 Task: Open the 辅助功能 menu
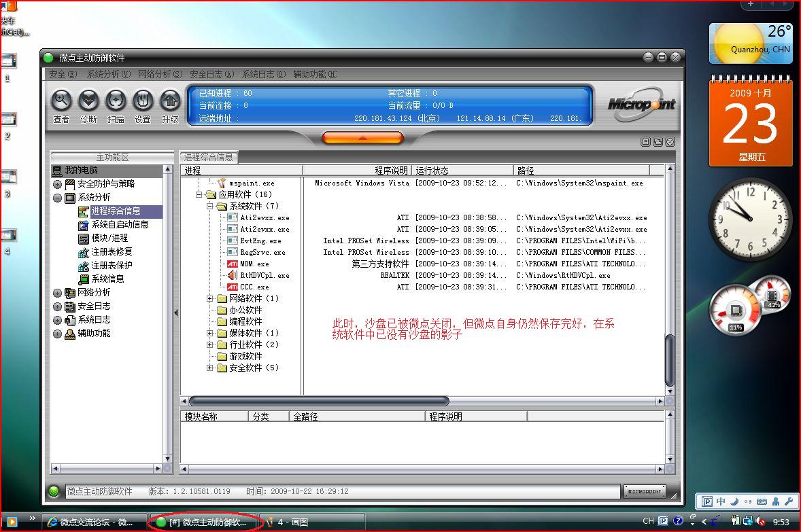(x=315, y=75)
